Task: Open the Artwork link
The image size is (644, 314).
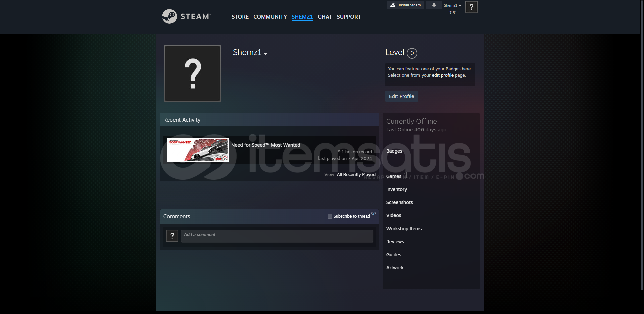Action: tap(395, 268)
